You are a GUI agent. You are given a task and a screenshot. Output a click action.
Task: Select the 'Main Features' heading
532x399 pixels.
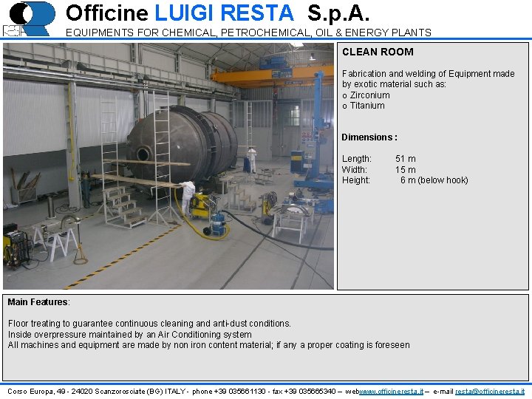(x=38, y=302)
